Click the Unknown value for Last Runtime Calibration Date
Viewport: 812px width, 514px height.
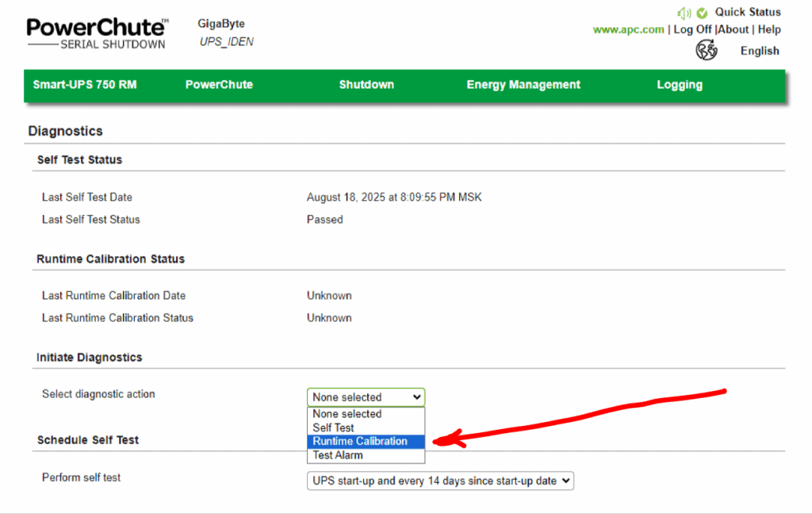(329, 296)
